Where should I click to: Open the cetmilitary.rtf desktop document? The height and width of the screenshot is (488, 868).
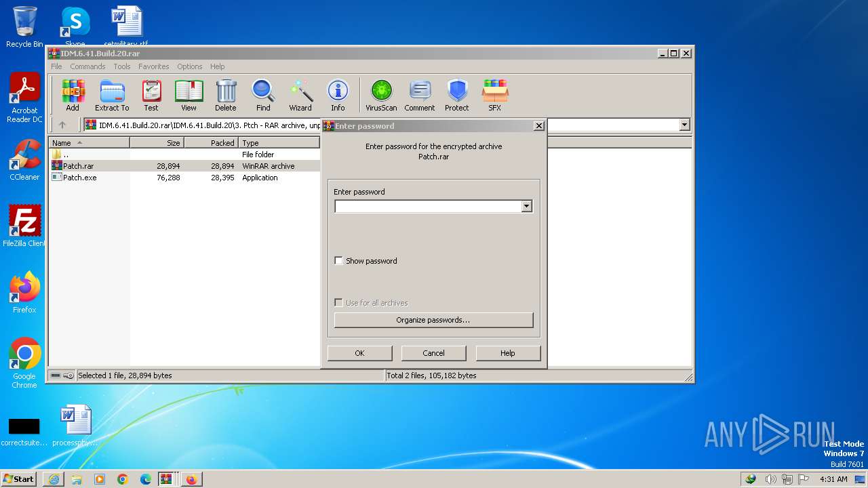[x=126, y=26]
